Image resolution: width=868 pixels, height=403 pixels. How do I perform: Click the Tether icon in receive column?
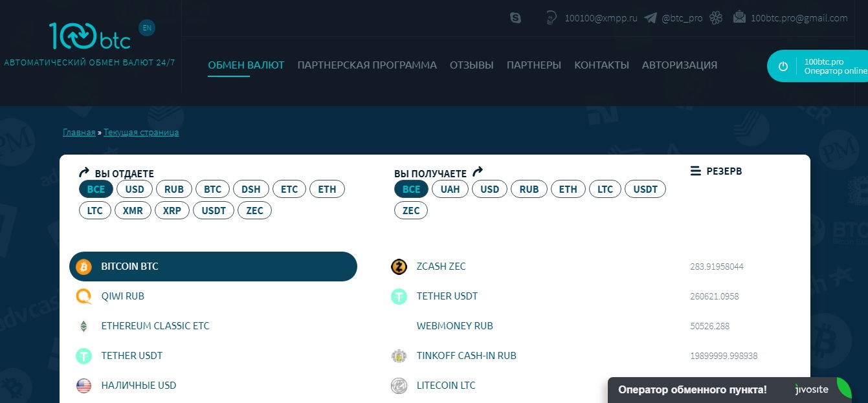click(x=399, y=296)
